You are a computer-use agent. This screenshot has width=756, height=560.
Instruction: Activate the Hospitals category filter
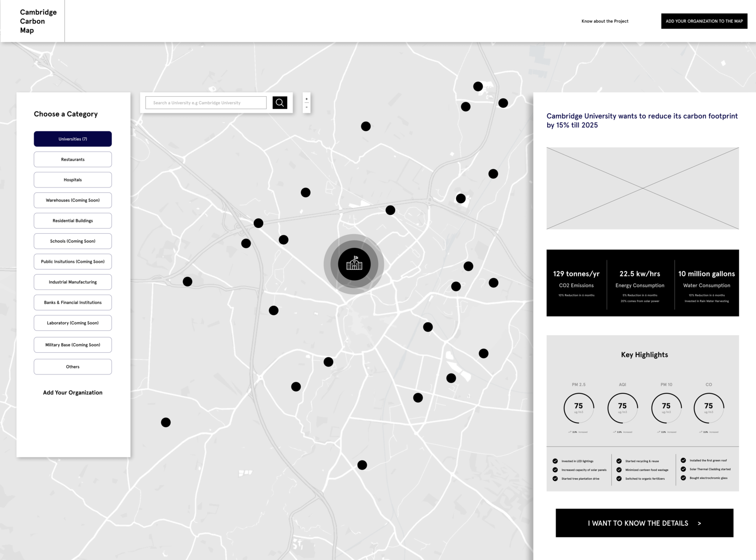tap(72, 179)
